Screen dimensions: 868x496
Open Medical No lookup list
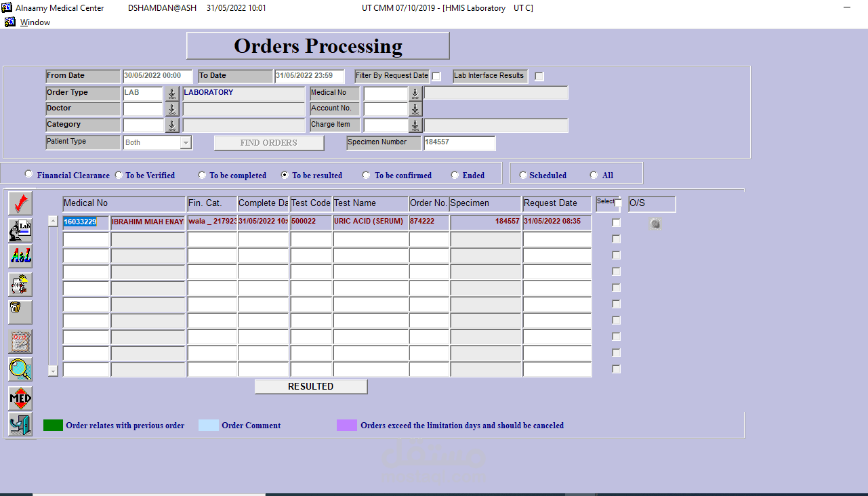(415, 94)
